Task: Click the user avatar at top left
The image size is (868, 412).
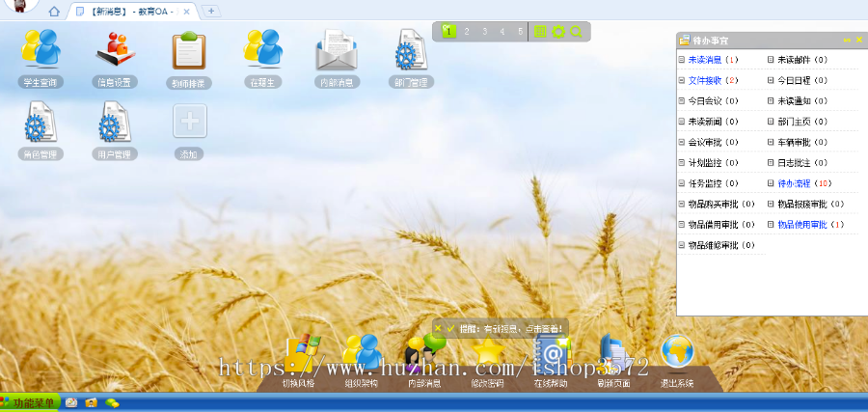Action: point(20,6)
